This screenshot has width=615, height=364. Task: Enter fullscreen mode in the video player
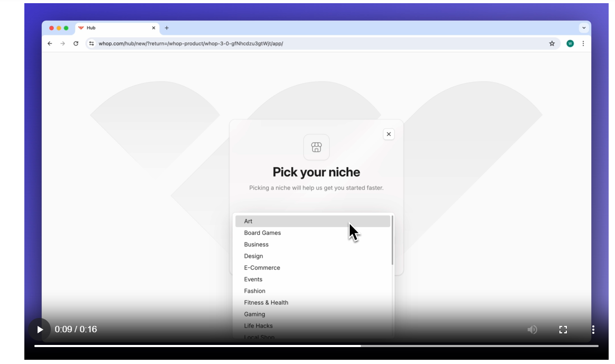click(563, 330)
